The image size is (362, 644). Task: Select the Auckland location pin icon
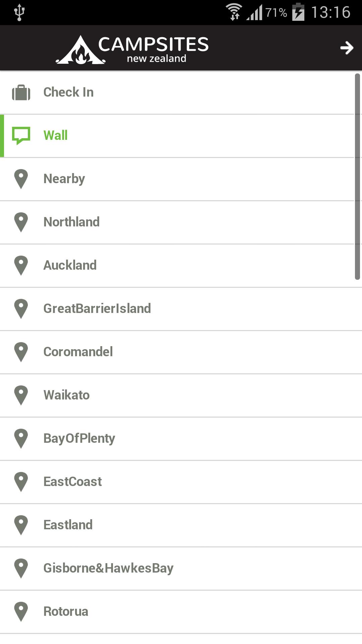click(21, 265)
